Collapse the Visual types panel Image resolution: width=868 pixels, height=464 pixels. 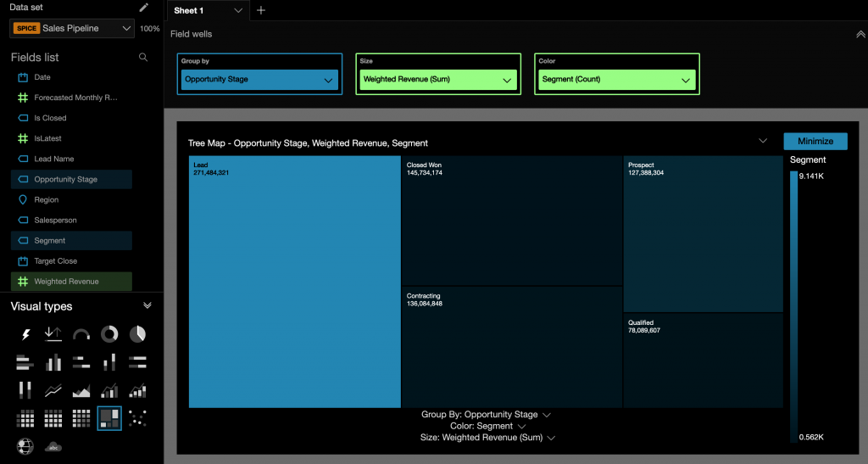tap(147, 306)
